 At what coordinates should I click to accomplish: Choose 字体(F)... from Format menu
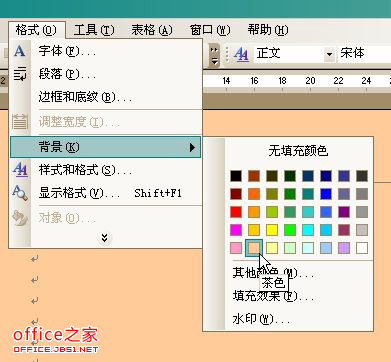[106, 51]
